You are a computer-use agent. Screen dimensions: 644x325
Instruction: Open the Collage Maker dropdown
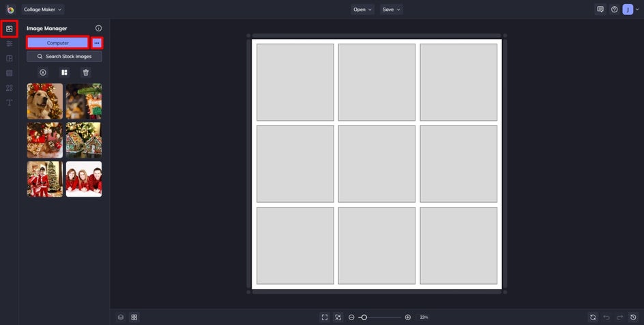point(43,10)
